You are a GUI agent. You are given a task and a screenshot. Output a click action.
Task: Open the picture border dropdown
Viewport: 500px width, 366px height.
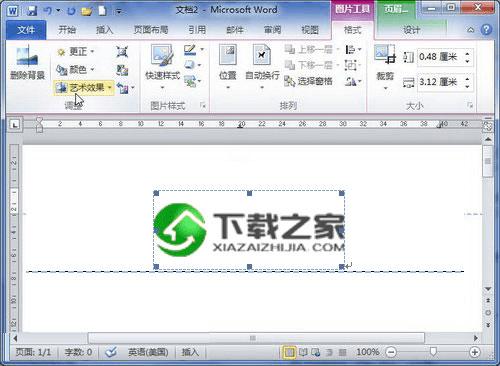point(202,49)
